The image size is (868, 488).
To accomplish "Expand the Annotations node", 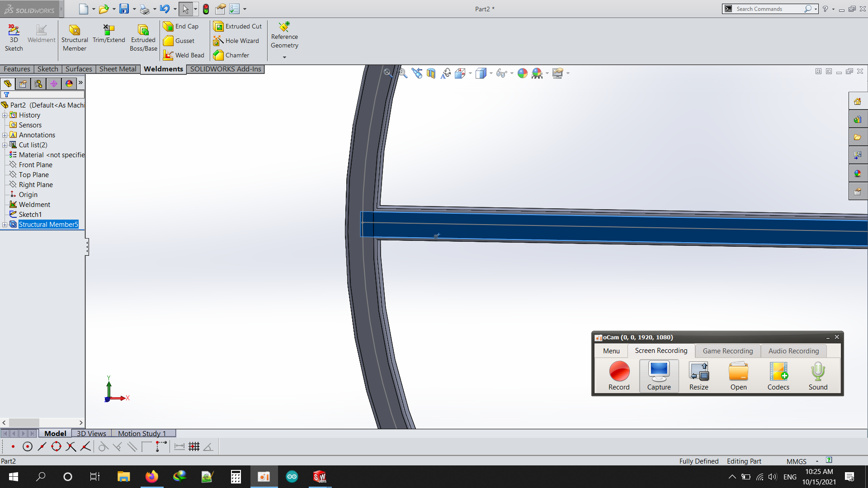I will coord(5,135).
